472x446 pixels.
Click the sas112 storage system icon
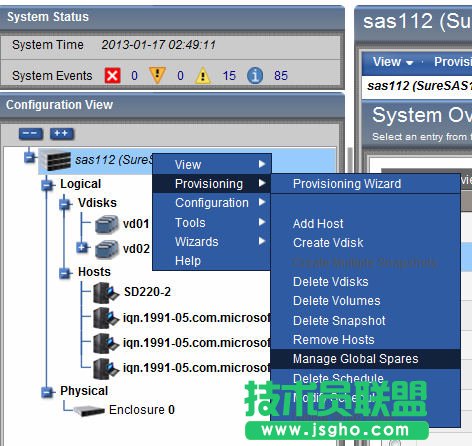point(58,160)
